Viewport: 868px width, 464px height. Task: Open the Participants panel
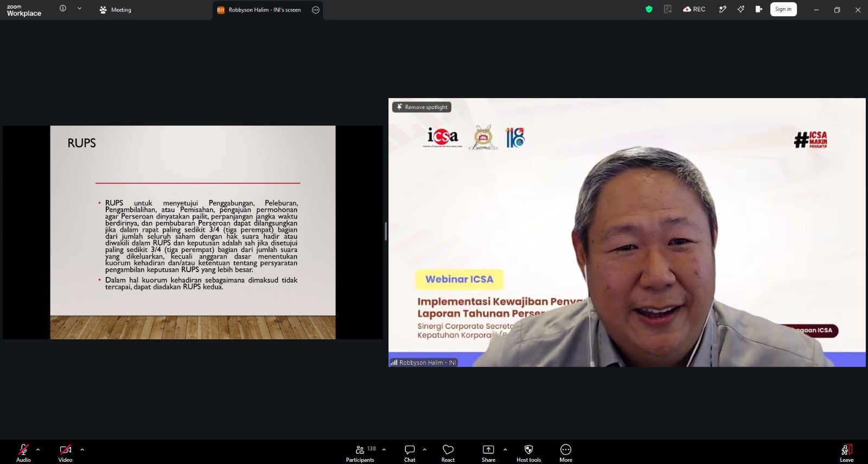tap(360, 453)
